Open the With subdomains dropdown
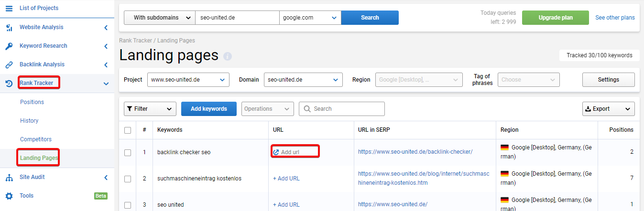 tap(160, 18)
